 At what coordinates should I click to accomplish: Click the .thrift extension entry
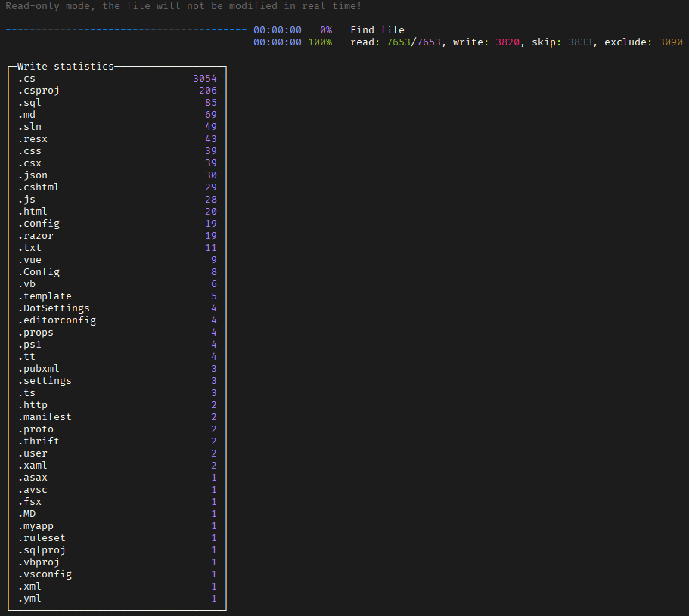(x=39, y=441)
